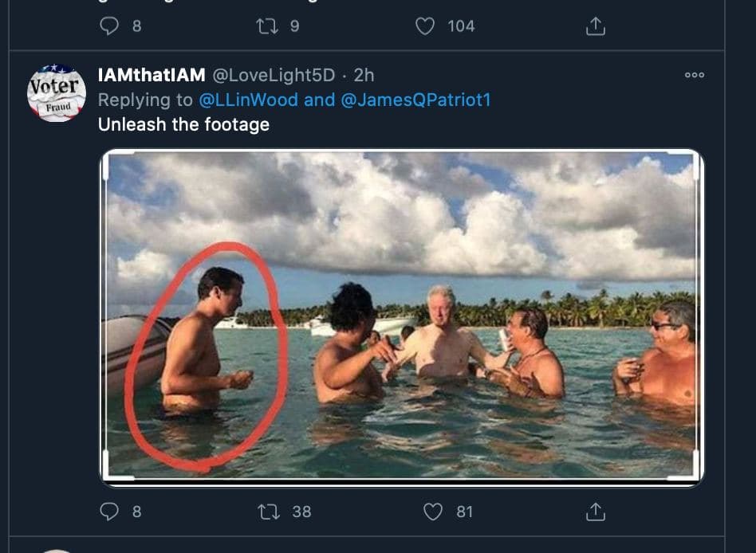The image size is (756, 553).
Task: Retweet the post with 9 retweets
Action: coord(267,26)
